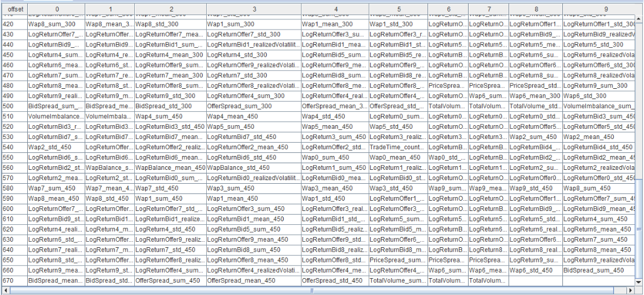The image size is (644, 295).
Task: Click the offset cell 500
Action: point(13,106)
